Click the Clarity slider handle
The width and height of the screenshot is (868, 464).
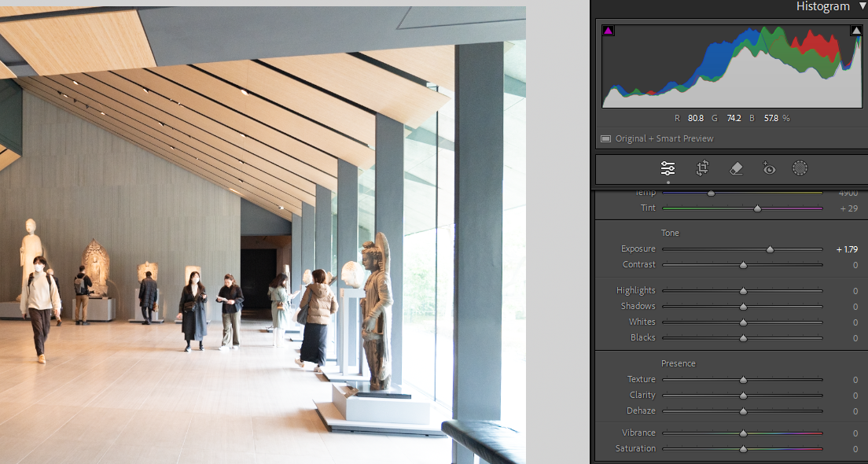[x=744, y=396]
